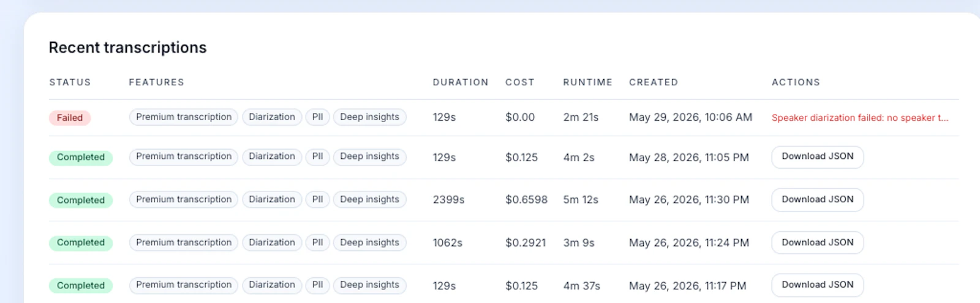The width and height of the screenshot is (980, 303).
Task: Click the 3m 9s runtime value
Action: pyautogui.click(x=579, y=243)
